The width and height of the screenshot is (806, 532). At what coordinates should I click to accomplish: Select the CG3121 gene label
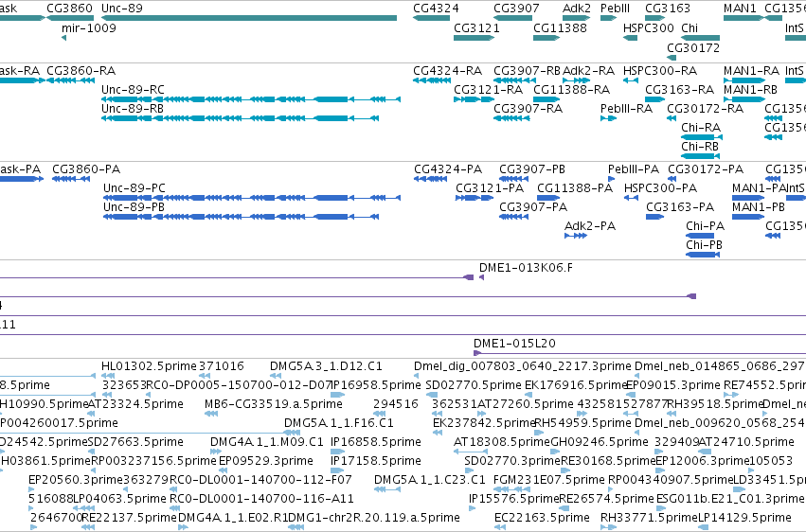click(x=476, y=27)
